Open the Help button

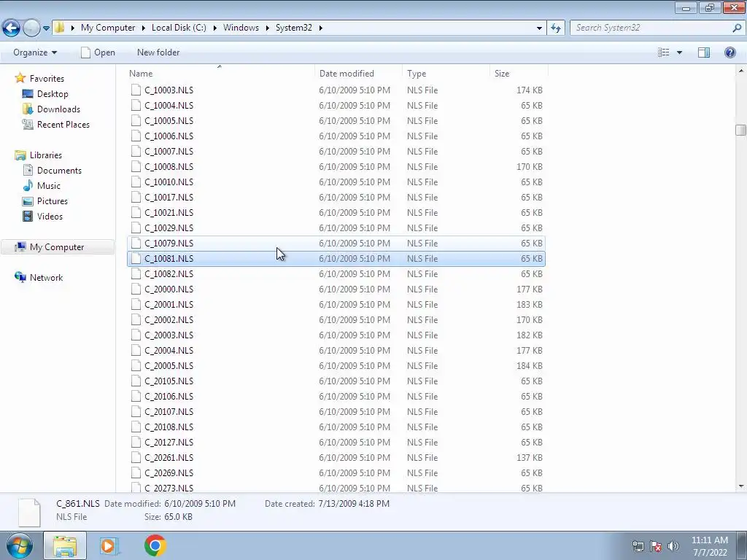pos(729,52)
